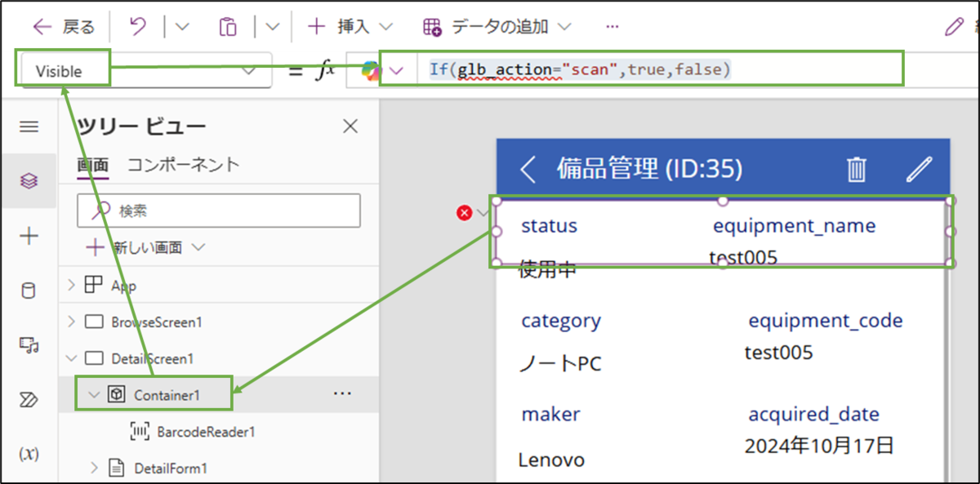Open the Container1 more options ellipsis
This screenshot has height=484, width=980.
[x=343, y=393]
